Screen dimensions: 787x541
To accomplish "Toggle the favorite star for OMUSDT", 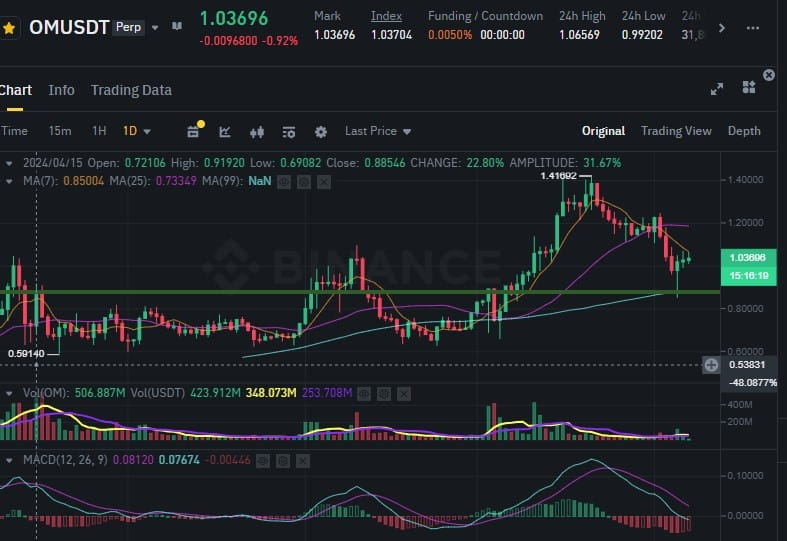I will [9, 28].
